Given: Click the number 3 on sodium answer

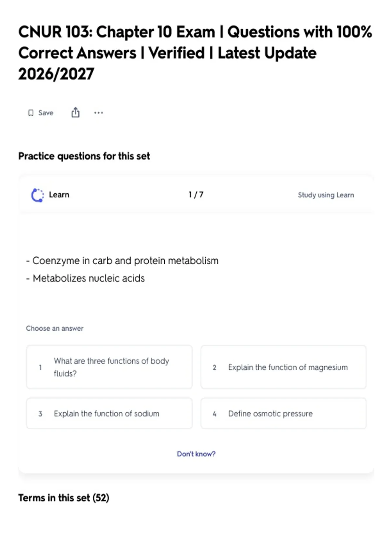Looking at the screenshot, I should (x=40, y=414).
